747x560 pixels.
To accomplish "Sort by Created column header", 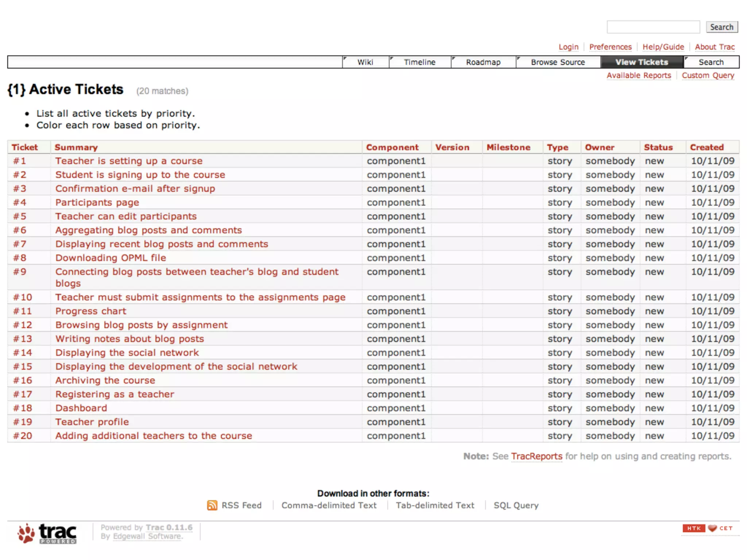I will point(707,147).
